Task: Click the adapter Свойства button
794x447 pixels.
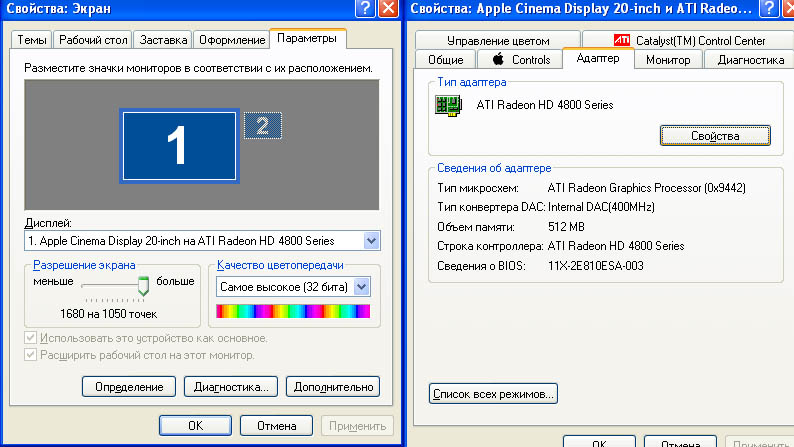Action: coord(715,136)
